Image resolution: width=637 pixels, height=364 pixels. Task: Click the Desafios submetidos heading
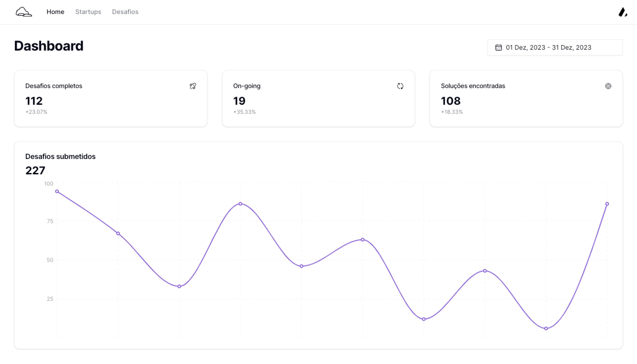pos(60,156)
